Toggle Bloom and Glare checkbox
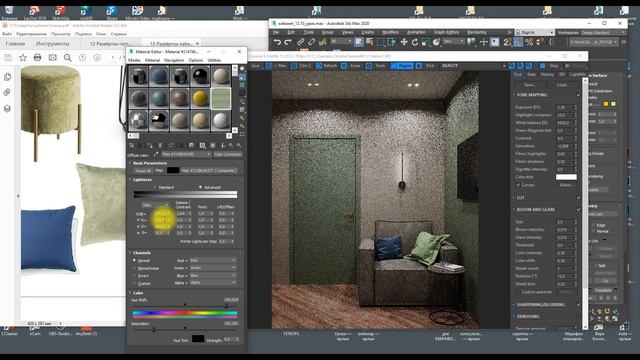This screenshot has height=360, width=640. [x=578, y=209]
